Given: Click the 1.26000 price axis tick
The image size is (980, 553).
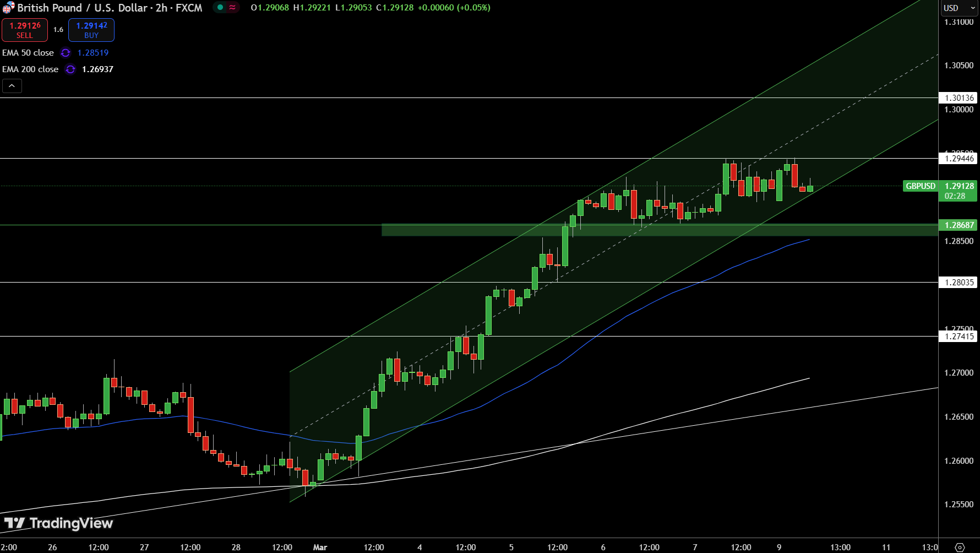Looking at the screenshot, I should [x=959, y=461].
